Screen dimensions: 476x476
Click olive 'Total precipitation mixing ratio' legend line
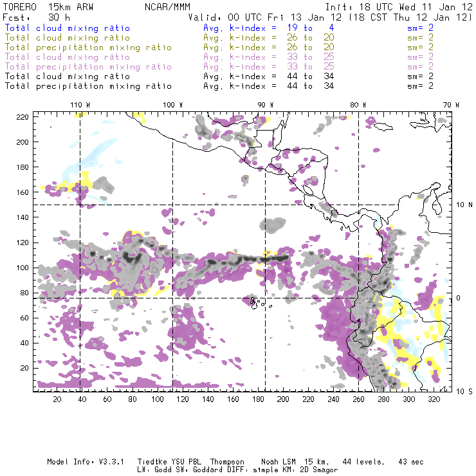pos(88,48)
